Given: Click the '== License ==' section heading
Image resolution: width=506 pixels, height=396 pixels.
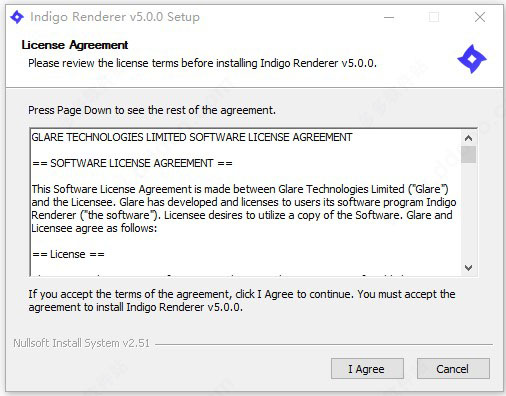Looking at the screenshot, I should pos(68,254).
